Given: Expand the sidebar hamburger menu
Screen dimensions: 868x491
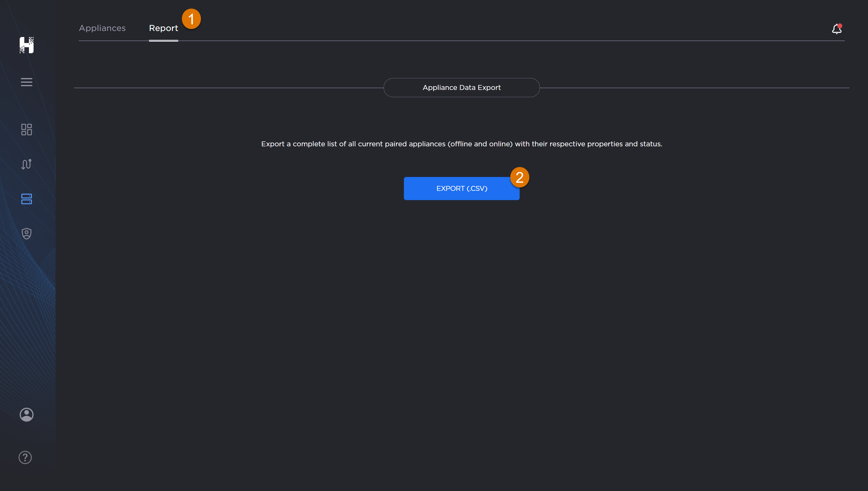Looking at the screenshot, I should pyautogui.click(x=26, y=82).
